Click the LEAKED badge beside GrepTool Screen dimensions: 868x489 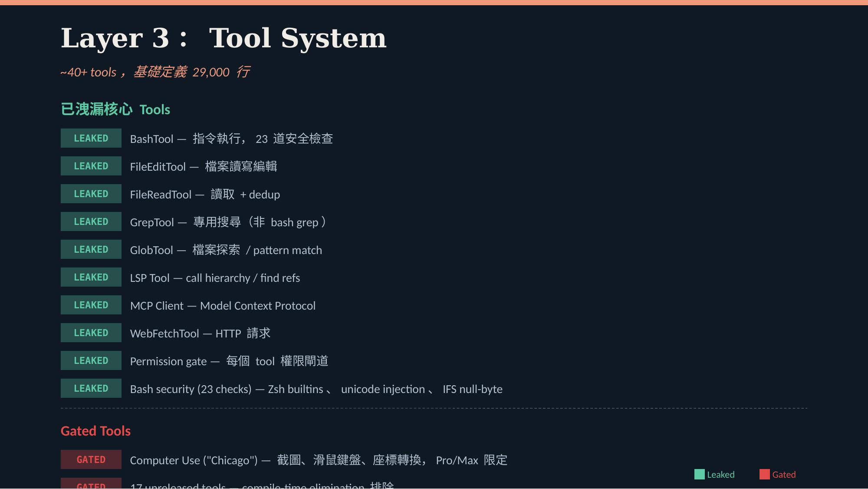pos(91,221)
